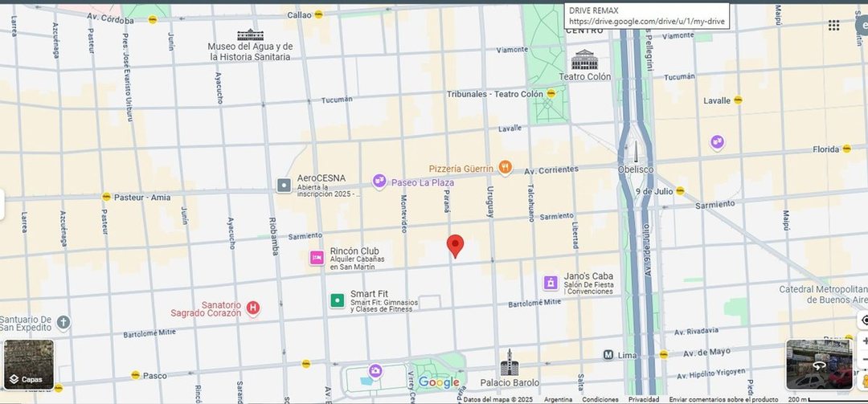Open the Google apps grid

click(833, 25)
